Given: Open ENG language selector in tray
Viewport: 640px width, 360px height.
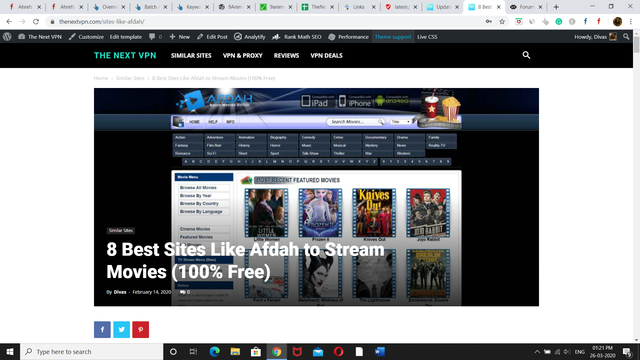Looking at the screenshot, I should [580, 351].
